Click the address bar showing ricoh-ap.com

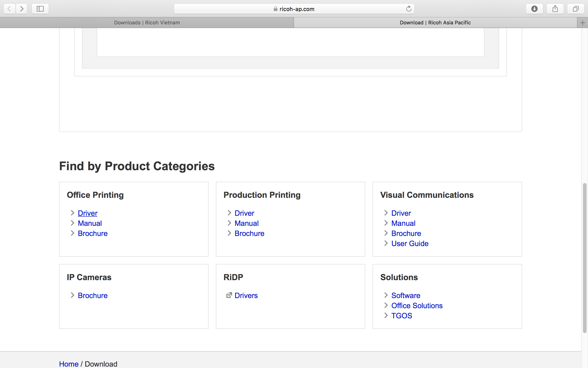(294, 9)
